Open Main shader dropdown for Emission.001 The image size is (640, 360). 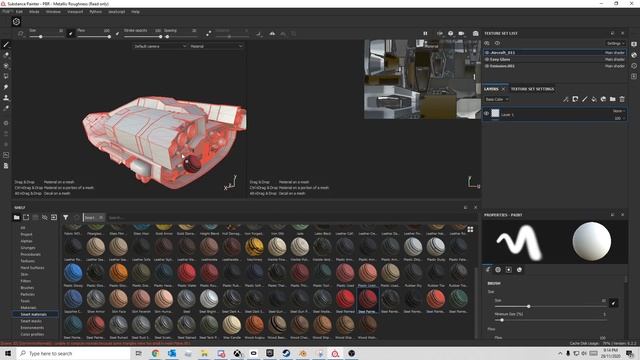coord(614,66)
